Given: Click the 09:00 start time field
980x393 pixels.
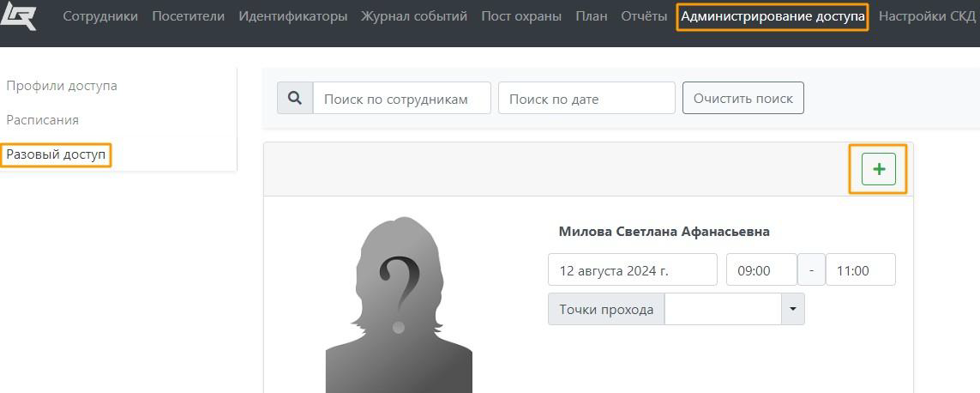Looking at the screenshot, I should (761, 269).
